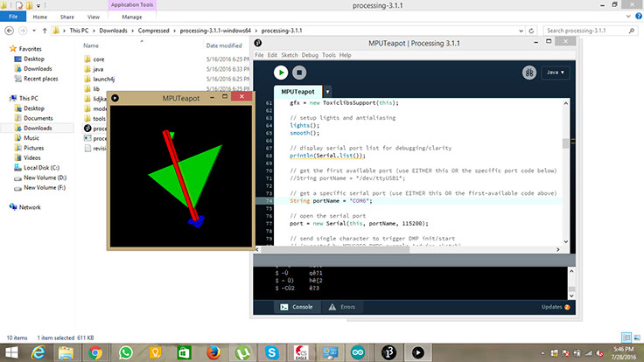The width and height of the screenshot is (644, 362).
Task: Open recent locations dropdown arrow
Action: pos(34,31)
